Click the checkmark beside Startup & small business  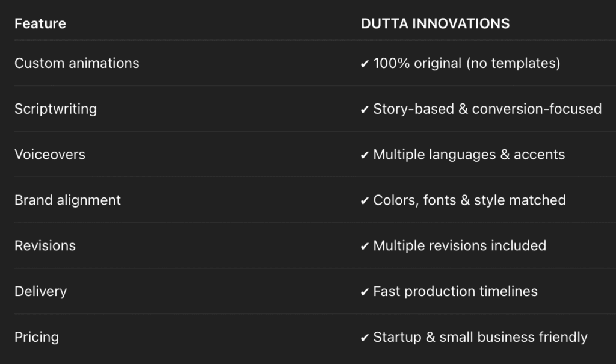365,338
